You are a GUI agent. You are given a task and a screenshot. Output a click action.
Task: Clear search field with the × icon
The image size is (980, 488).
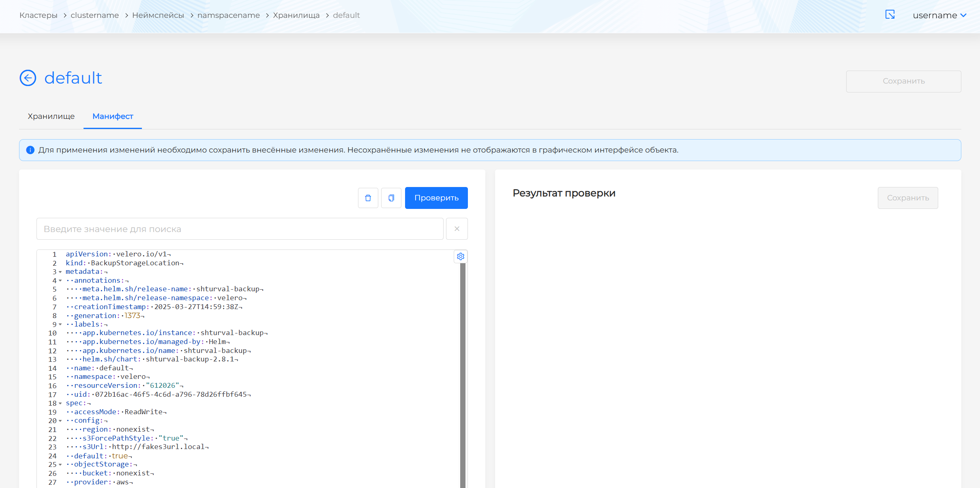(x=457, y=228)
